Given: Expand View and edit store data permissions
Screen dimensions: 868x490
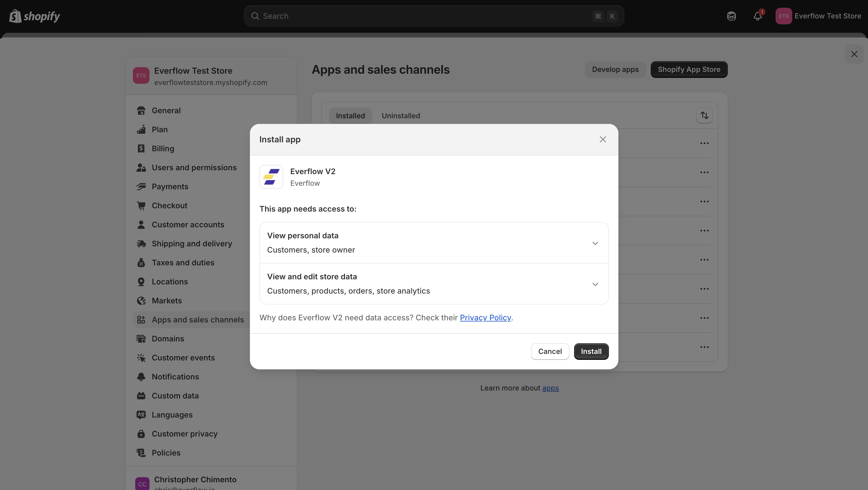Looking at the screenshot, I should click(434, 284).
